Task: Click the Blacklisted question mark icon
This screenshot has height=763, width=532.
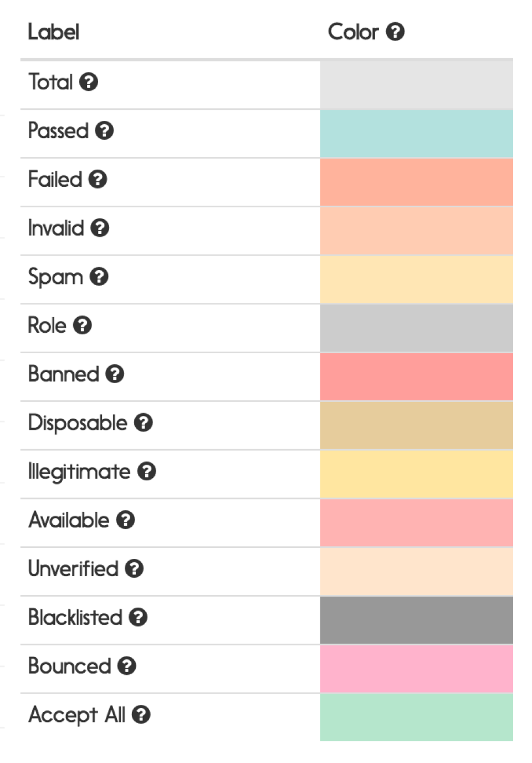Action: (x=138, y=617)
